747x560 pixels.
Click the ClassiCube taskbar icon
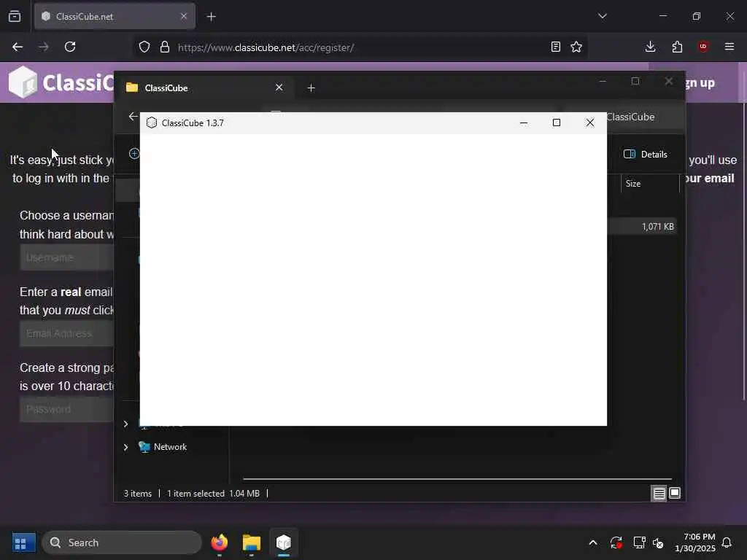(284, 542)
